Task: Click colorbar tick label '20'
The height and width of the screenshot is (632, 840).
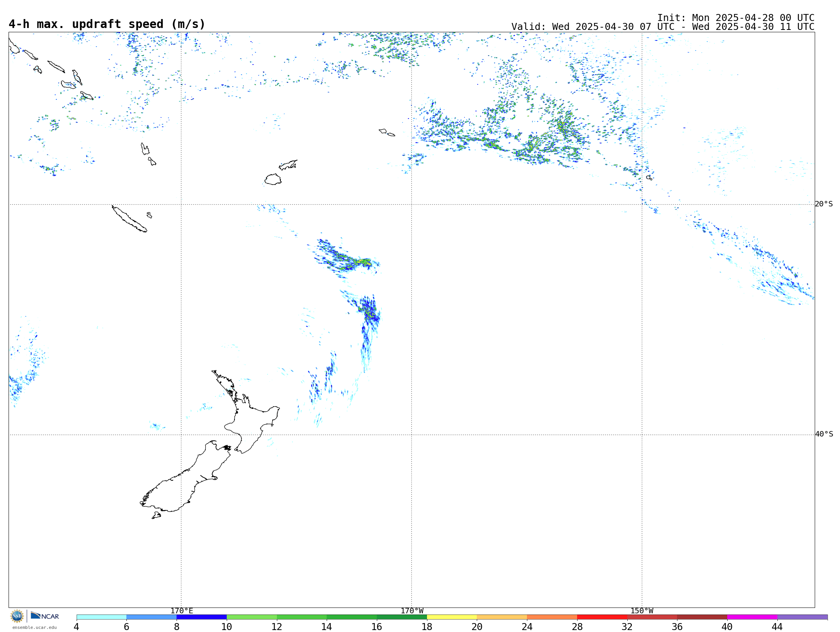Action: pyautogui.click(x=477, y=627)
